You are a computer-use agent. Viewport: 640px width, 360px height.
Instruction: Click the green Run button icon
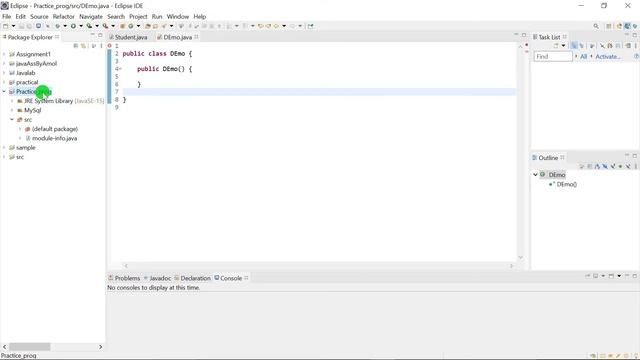coord(73,26)
